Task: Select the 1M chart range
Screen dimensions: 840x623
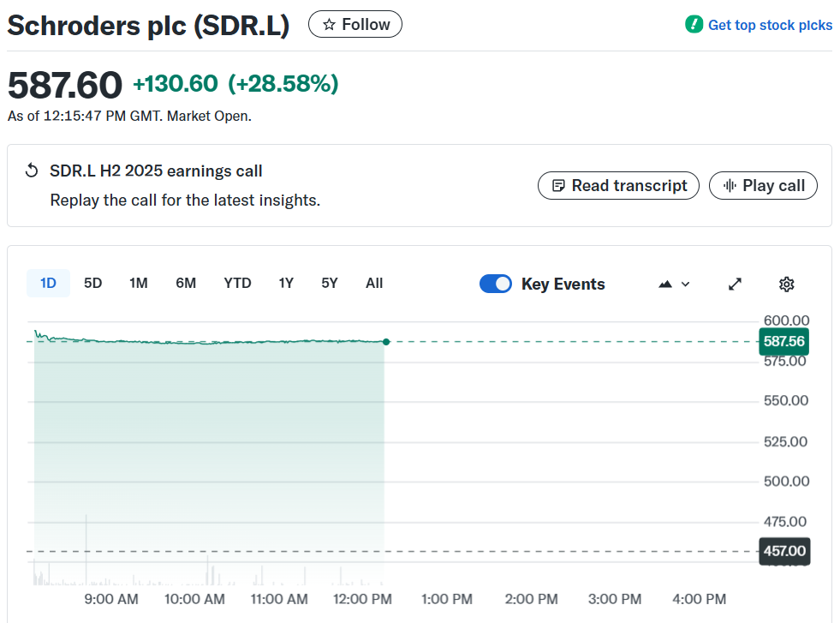Action: click(139, 283)
